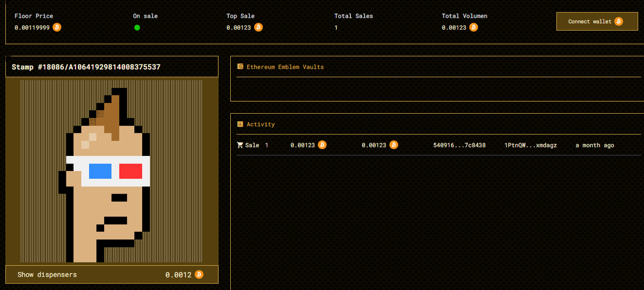Click the shopping cart Sale icon
The height and width of the screenshot is (290, 644).
pos(240,145)
